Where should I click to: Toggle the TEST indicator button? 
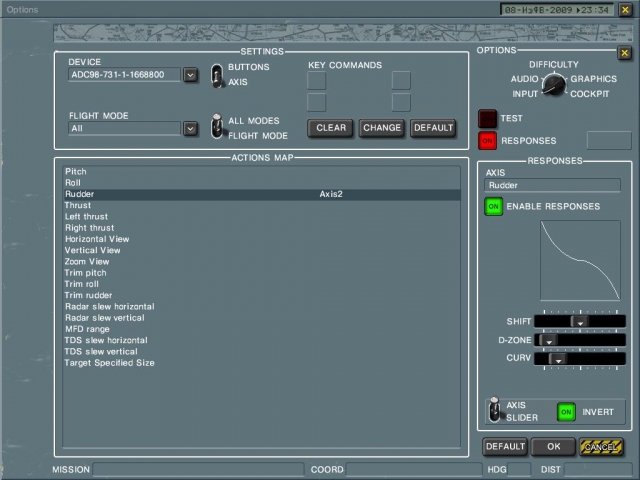point(487,119)
